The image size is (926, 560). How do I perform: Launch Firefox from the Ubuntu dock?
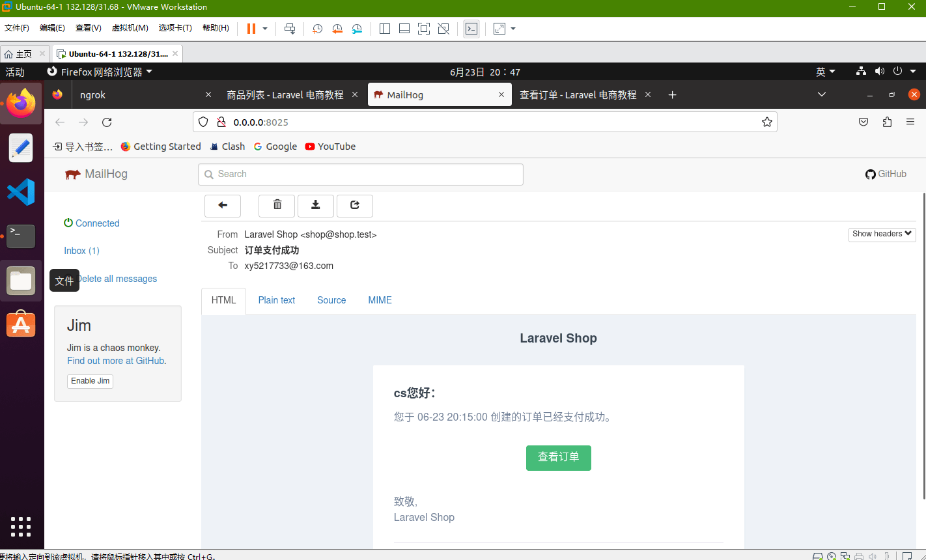tap(21, 103)
